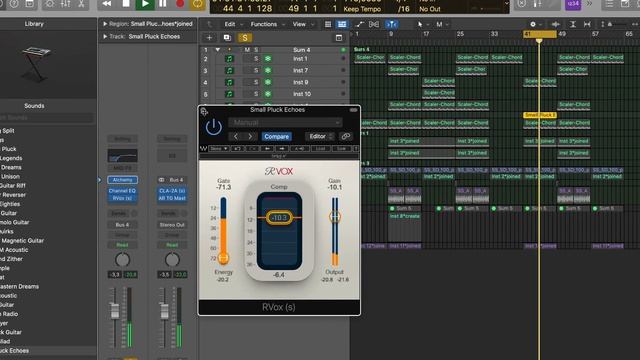Open the View menu in tracks area
This screenshot has width=640, height=360.
click(x=302, y=24)
